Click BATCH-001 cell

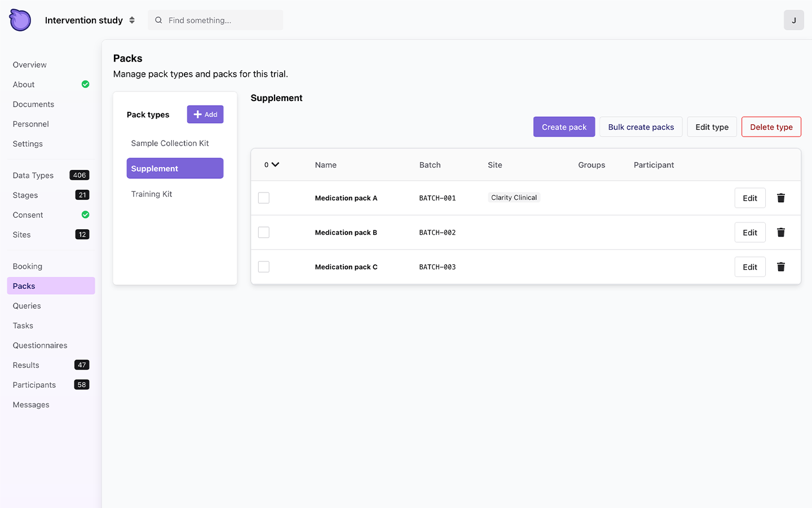click(x=437, y=198)
